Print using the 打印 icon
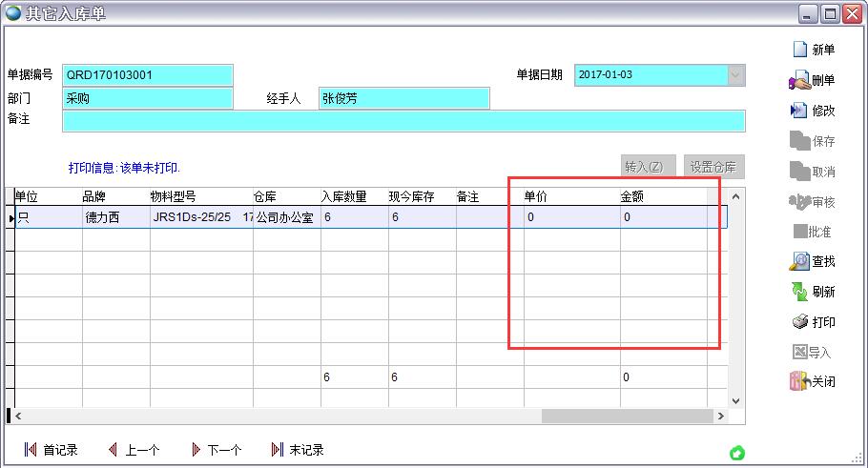 (x=799, y=322)
